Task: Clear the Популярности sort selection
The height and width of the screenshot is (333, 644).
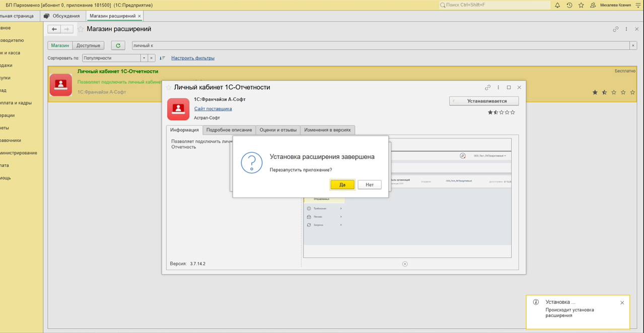Action: point(151,58)
